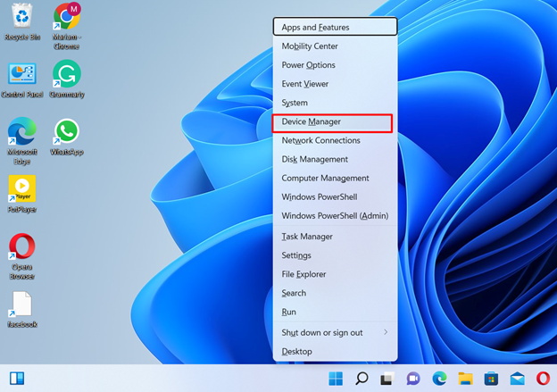Select the facebook file on desktop

[x=21, y=306]
